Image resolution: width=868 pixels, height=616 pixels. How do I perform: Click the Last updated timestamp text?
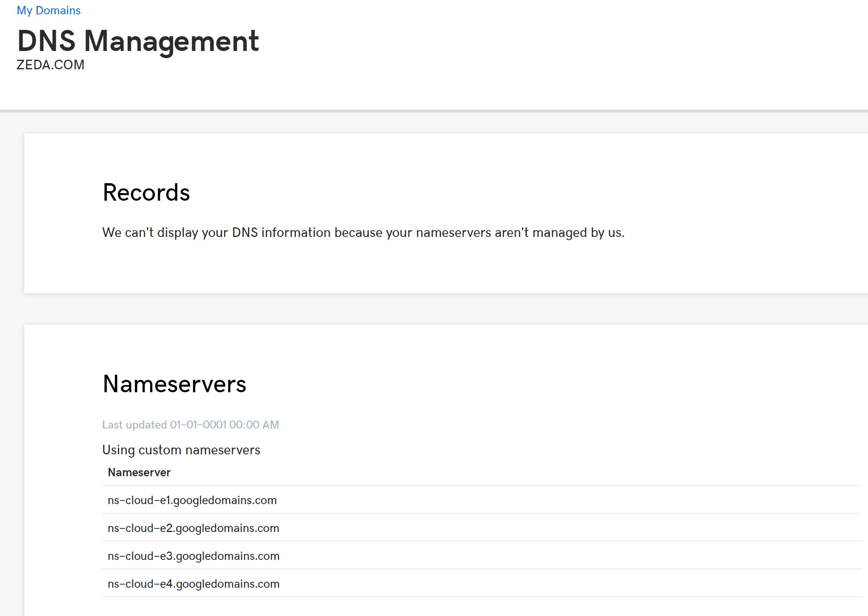tap(190, 425)
